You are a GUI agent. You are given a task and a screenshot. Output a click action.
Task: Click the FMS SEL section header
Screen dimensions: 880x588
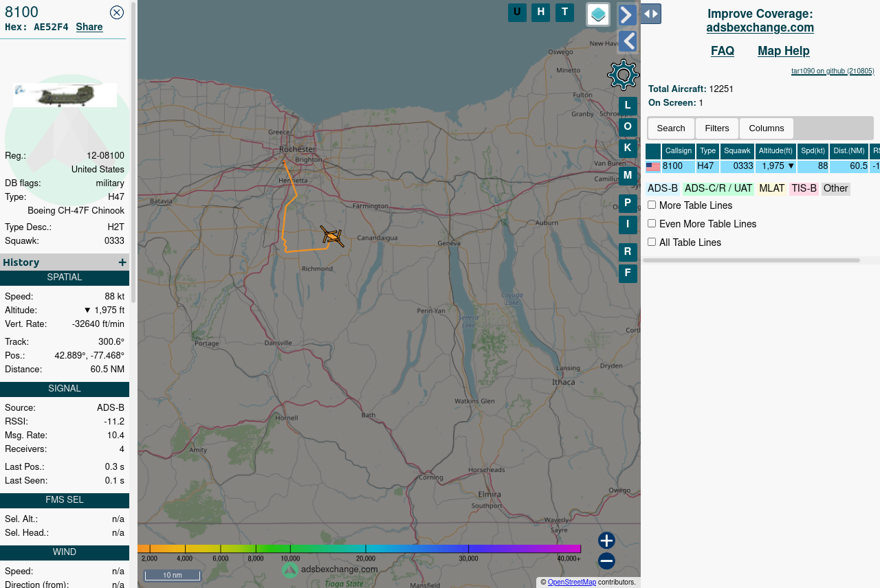click(65, 500)
